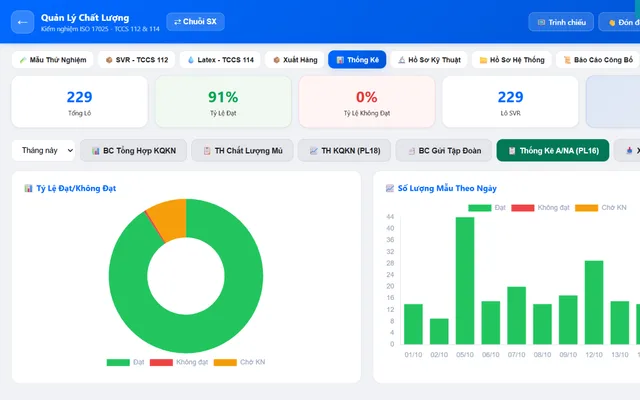The height and width of the screenshot is (400, 640).
Task: Go back using the arrow icon
Action: (22, 22)
